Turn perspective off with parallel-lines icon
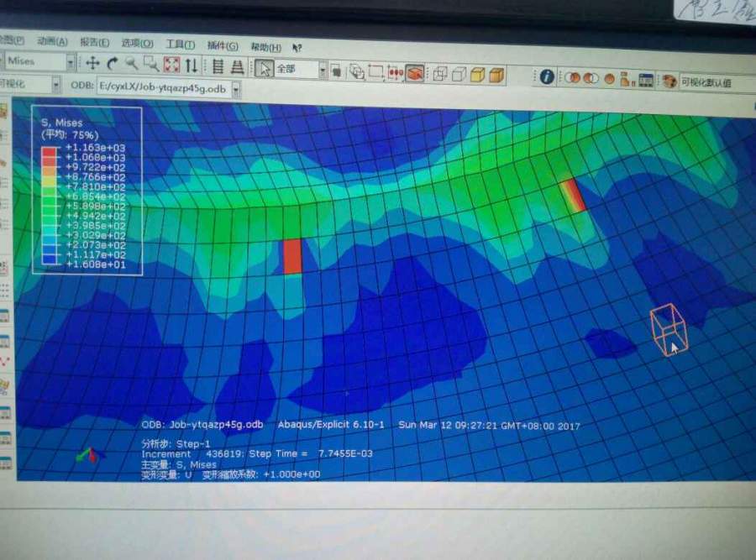Viewport: 756px width, 560px height. click(218, 66)
